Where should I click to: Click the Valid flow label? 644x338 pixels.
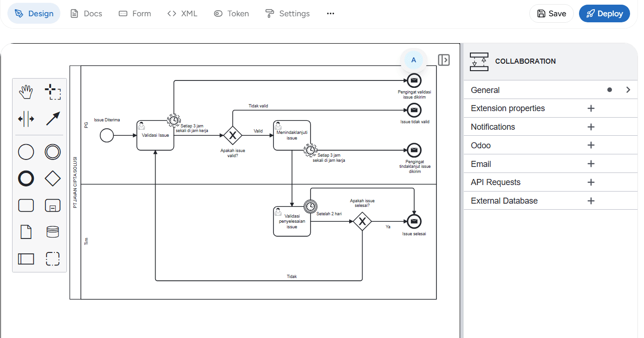click(x=258, y=131)
